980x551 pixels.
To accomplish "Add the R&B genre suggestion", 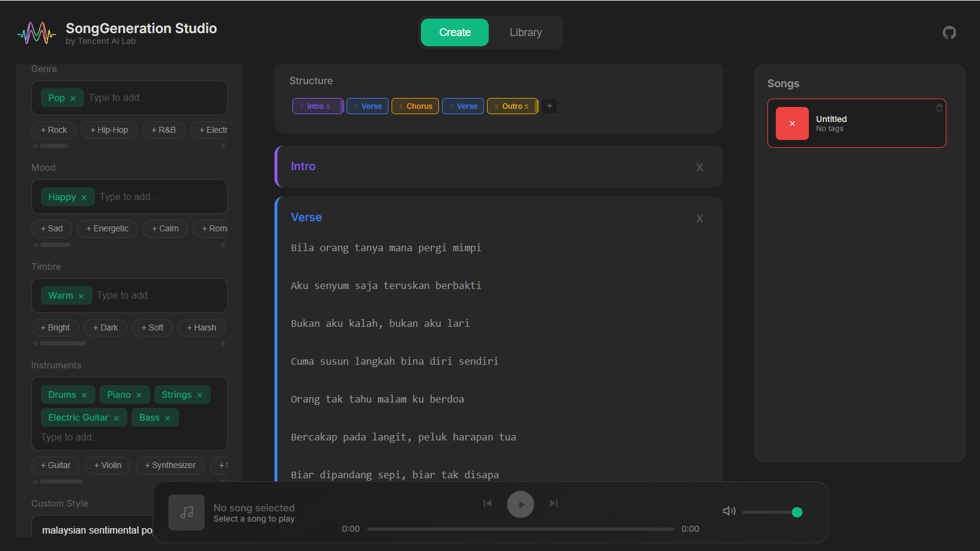I will tap(163, 130).
